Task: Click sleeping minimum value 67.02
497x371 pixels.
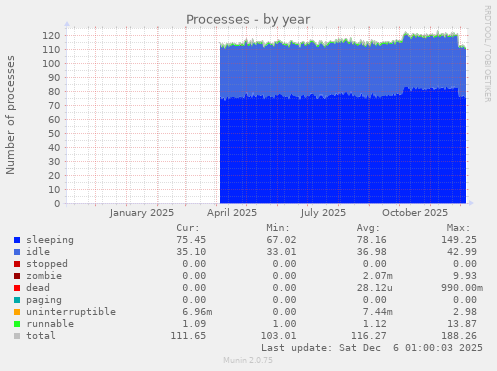Action: tap(281, 240)
